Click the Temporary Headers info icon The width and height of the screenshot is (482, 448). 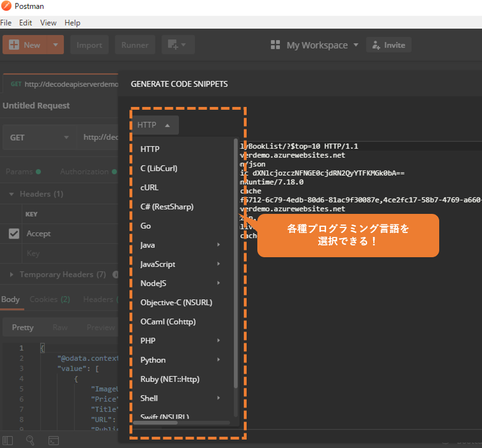click(116, 275)
